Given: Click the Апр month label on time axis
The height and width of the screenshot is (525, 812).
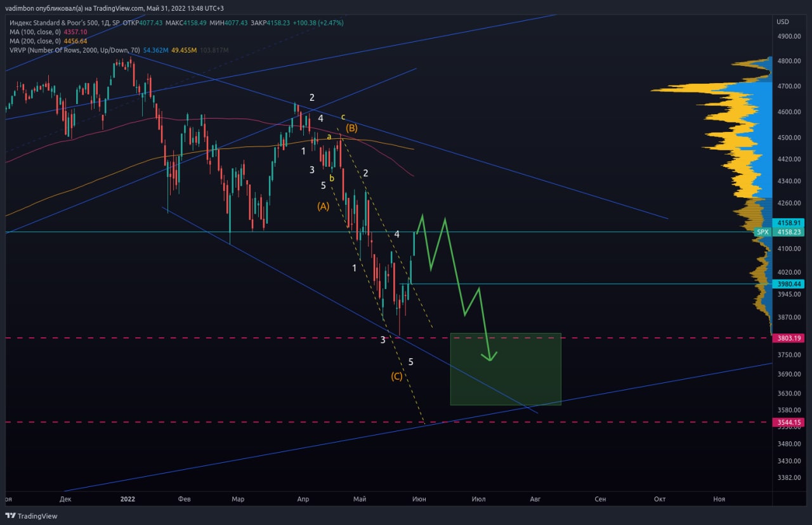Looking at the screenshot, I should [303, 499].
